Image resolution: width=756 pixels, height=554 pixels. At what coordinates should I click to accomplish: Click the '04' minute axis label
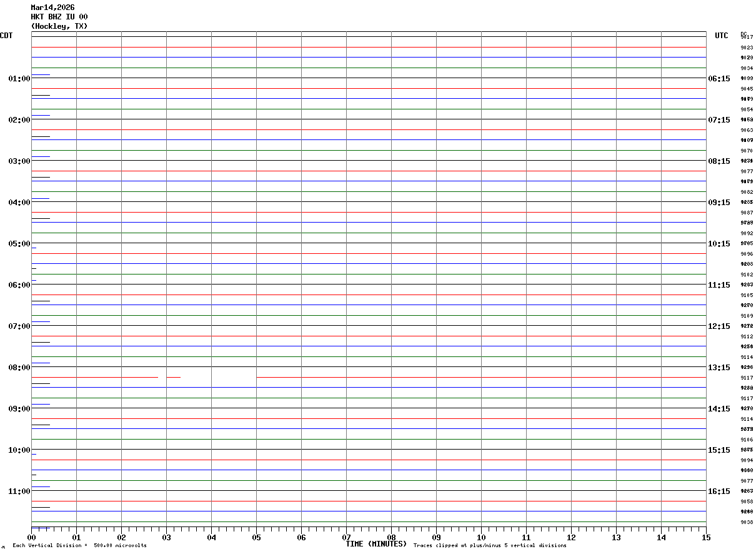(211, 537)
